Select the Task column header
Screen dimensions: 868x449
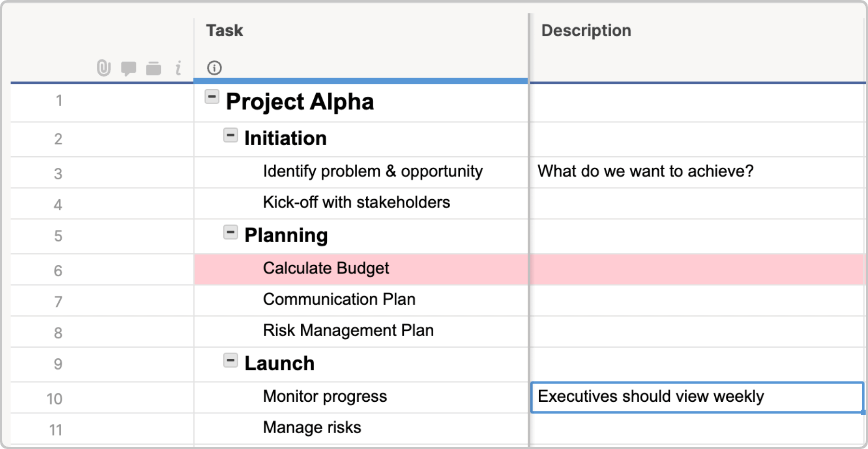(x=224, y=30)
